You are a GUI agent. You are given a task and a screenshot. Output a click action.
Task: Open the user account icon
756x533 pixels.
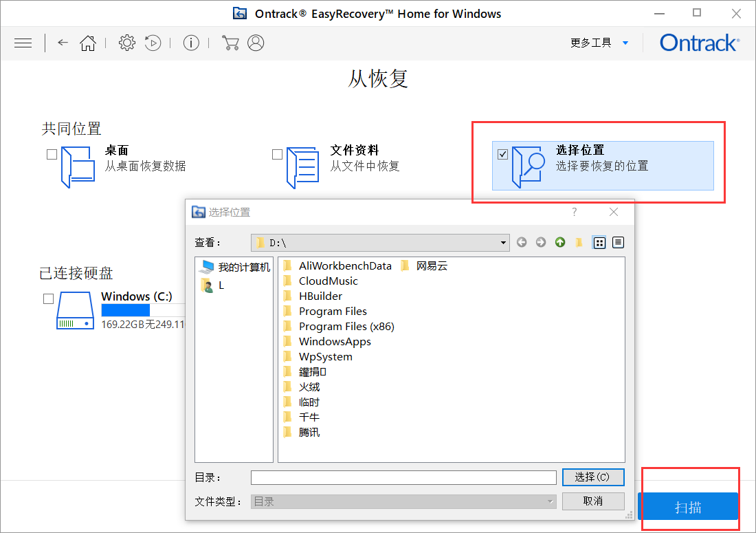click(256, 43)
